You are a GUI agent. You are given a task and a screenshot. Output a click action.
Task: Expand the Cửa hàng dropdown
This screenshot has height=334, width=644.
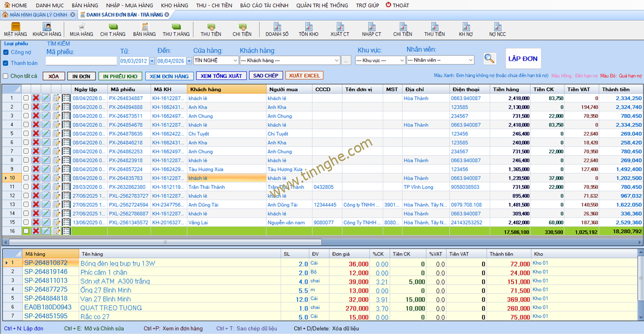click(x=235, y=61)
